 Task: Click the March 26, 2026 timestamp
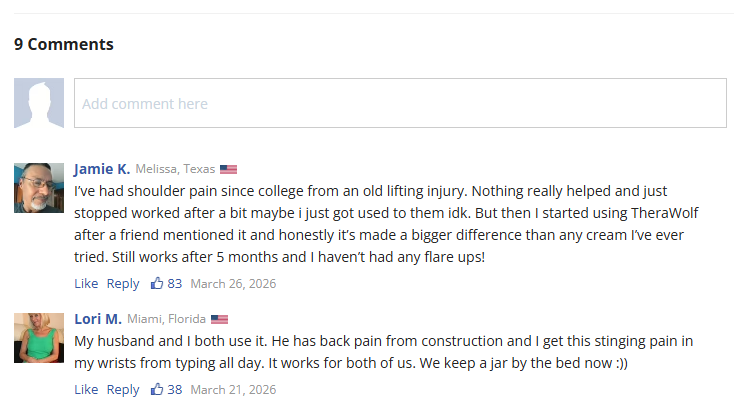click(x=233, y=283)
